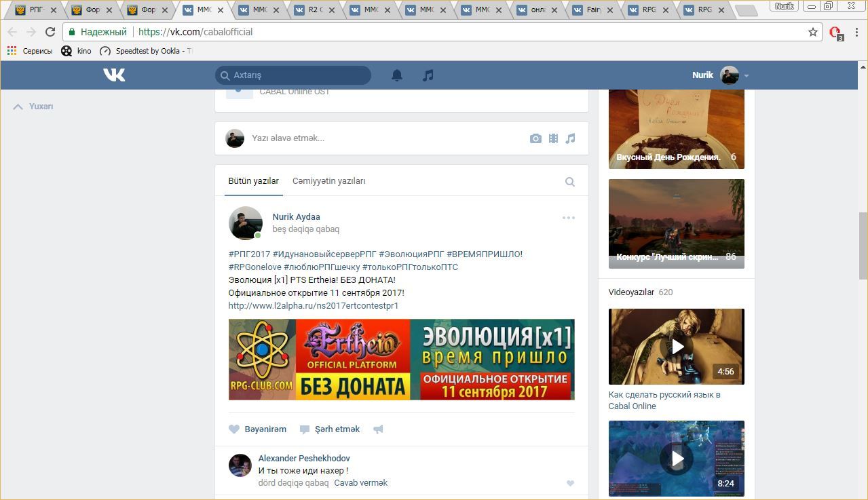Go to VK home via the logo
868x500 pixels.
(114, 75)
